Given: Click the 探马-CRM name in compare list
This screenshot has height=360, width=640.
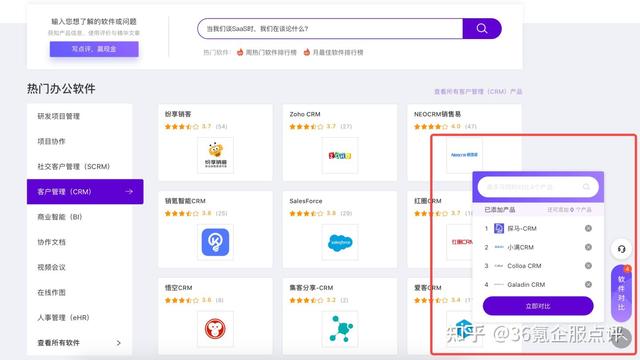Looking at the screenshot, I should pos(522,228).
